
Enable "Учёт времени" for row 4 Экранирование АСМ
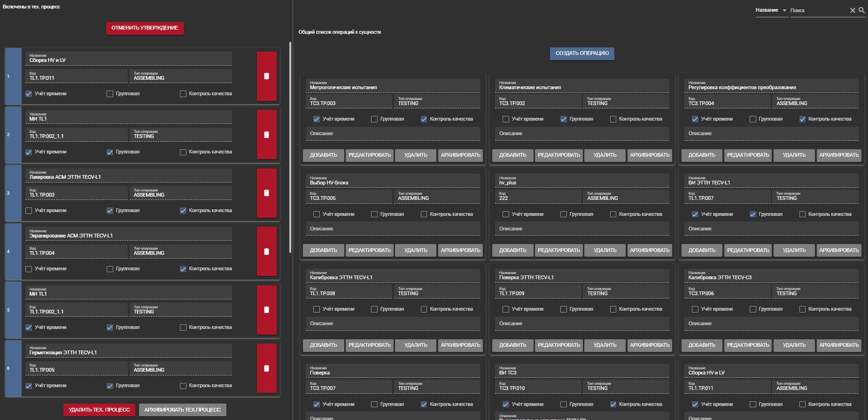click(x=29, y=269)
